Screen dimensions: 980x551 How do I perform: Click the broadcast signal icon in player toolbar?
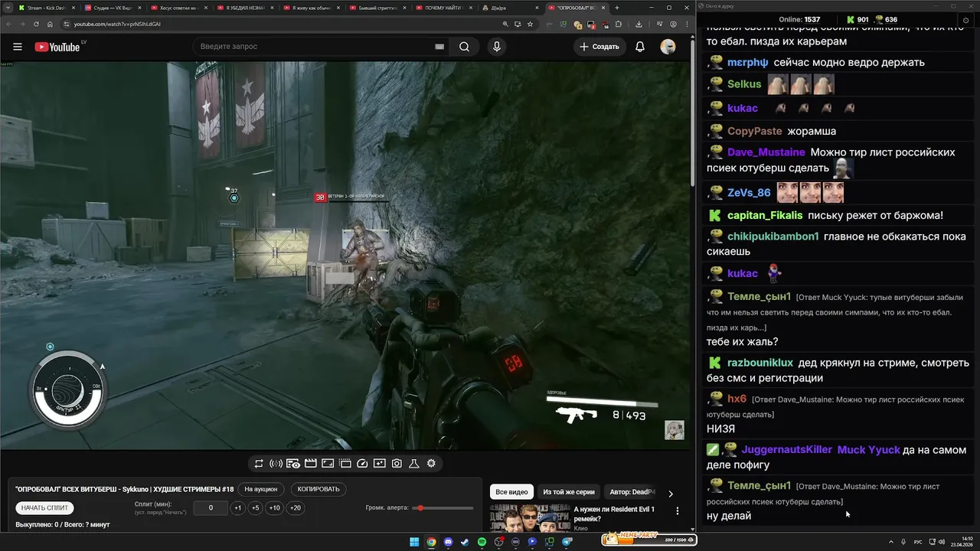pyautogui.click(x=276, y=464)
